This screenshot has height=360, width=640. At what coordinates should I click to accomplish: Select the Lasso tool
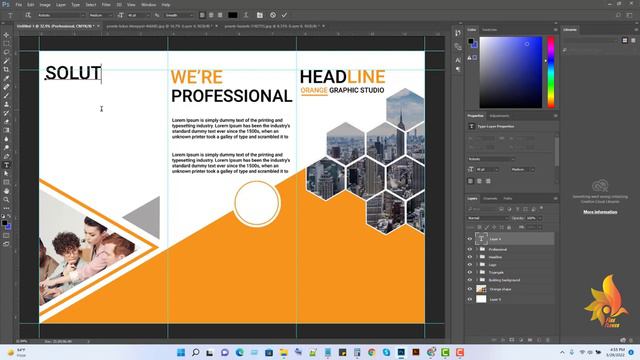(6, 52)
